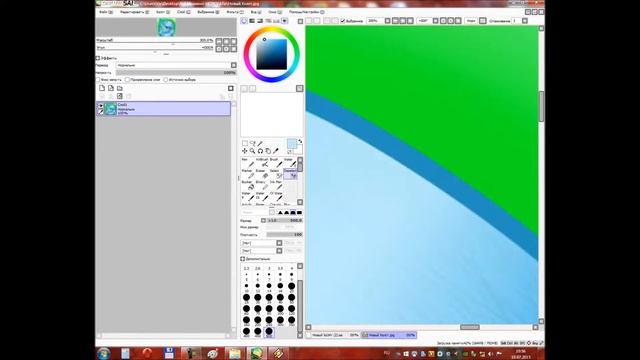Switch to the Новый холст.jpg document tab
Viewport: 640px width, 360px height.
coord(389,335)
